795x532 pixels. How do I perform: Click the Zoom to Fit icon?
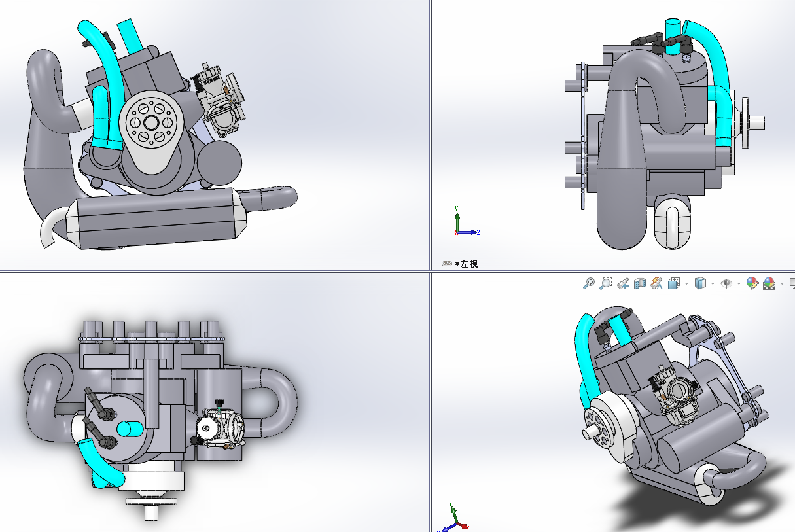589,283
